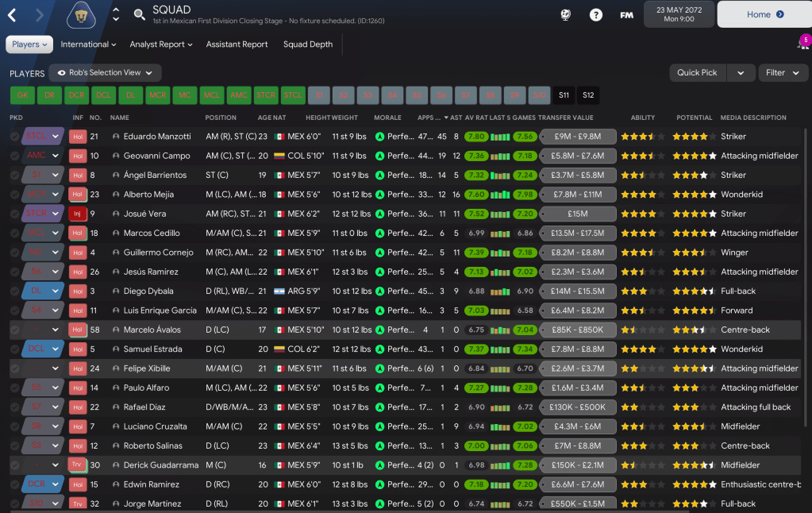Open the notifications icon with purple badge
Image resolution: width=812 pixels, height=513 pixels.
pos(802,44)
